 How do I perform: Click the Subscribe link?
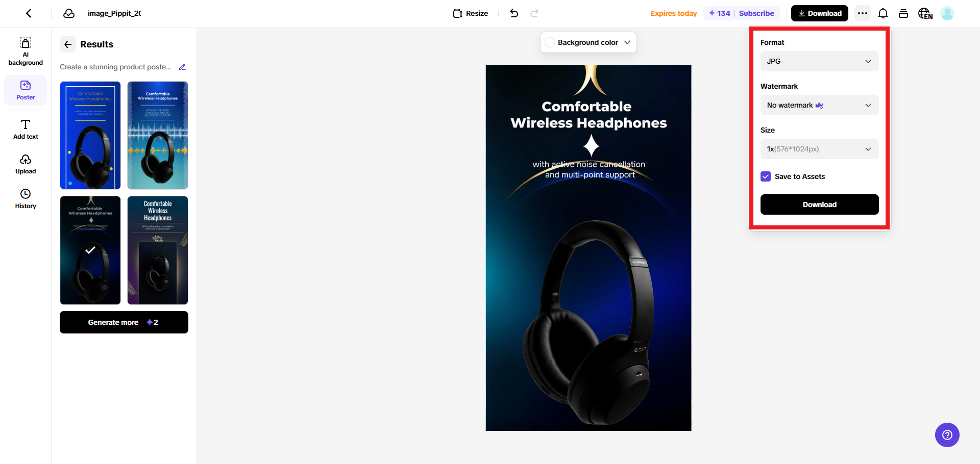pos(756,13)
